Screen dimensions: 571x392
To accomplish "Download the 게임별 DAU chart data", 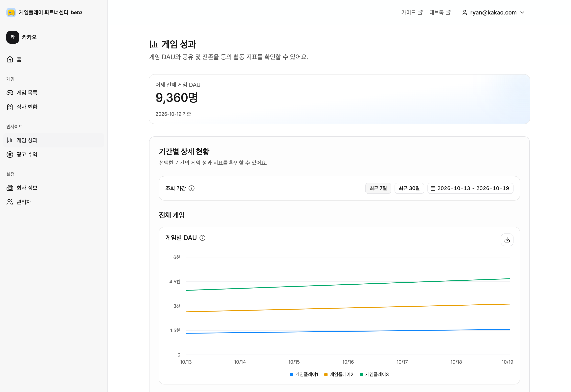I will pos(507,240).
